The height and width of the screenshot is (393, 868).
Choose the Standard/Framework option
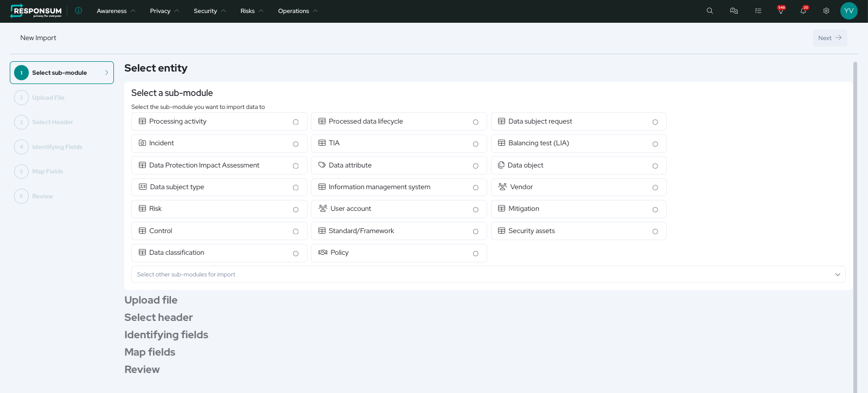pos(399,231)
